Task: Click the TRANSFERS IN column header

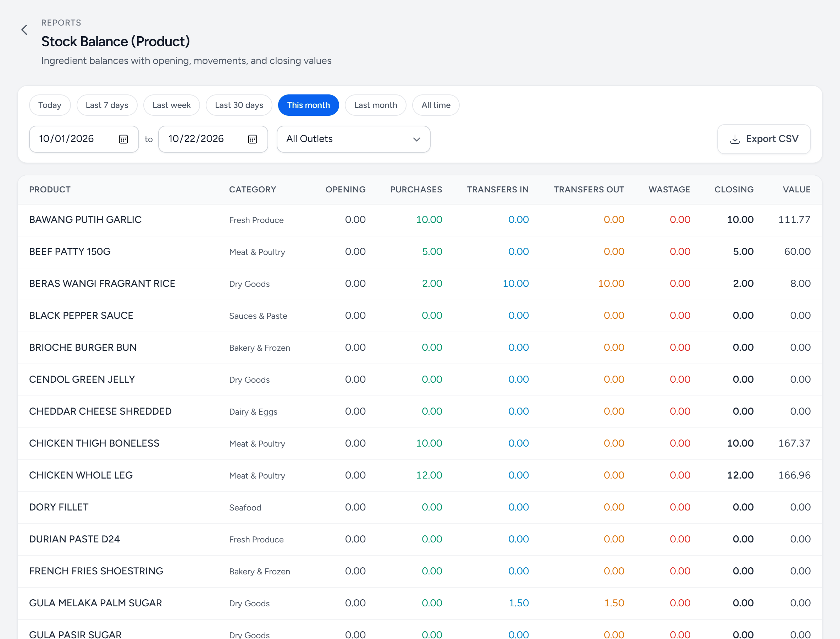Action: pyautogui.click(x=498, y=190)
